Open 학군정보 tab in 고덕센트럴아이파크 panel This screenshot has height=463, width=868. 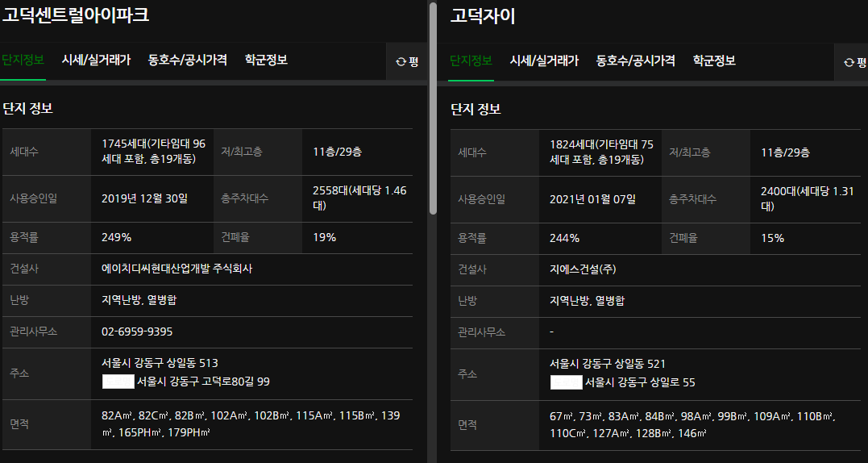pyautogui.click(x=266, y=60)
